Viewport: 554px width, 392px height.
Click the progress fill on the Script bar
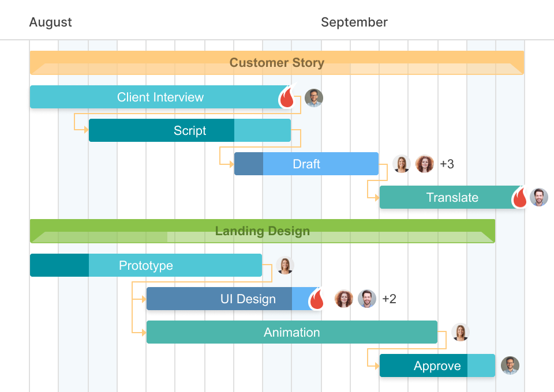point(162,130)
